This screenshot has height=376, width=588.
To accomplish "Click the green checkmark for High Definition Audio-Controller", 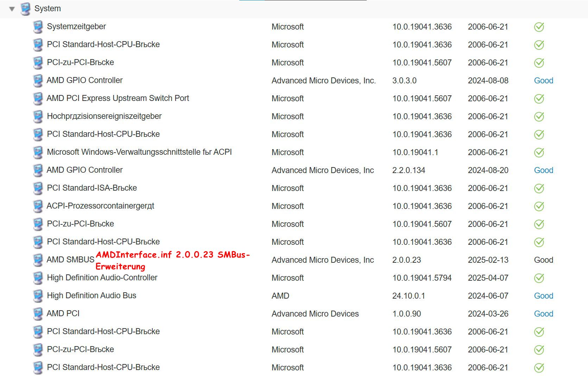I will coord(539,278).
